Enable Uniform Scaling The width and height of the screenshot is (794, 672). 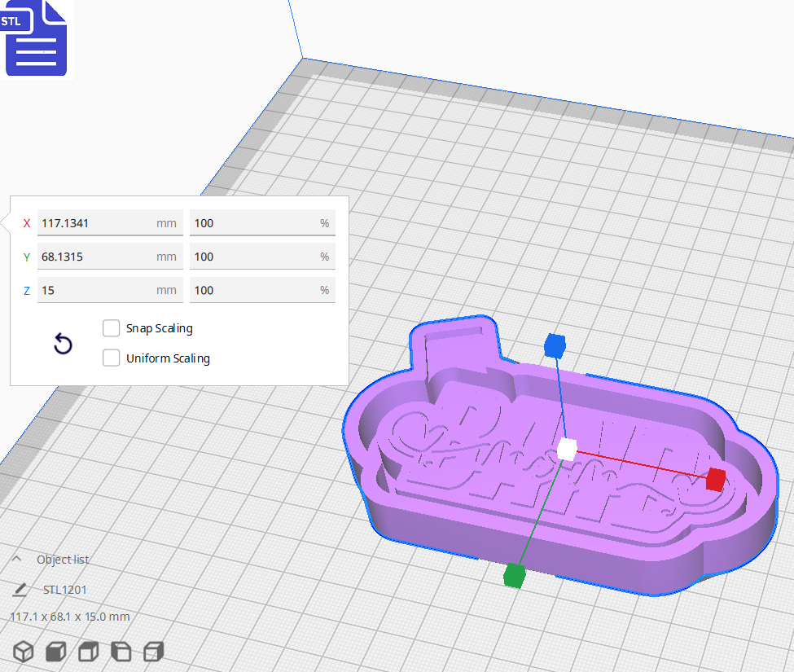coord(111,358)
